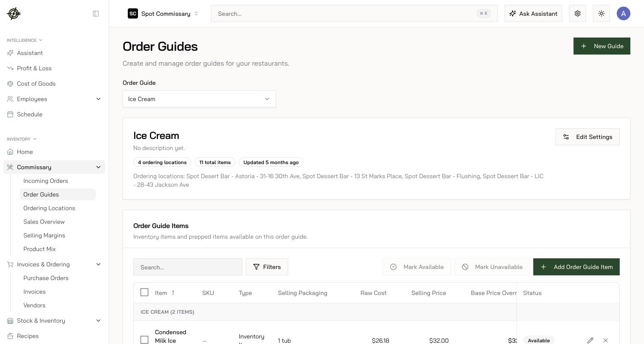Screen dimensions: 644x344
Task: Check the Condensed Milk Ice row checkbox
Action: click(x=144, y=340)
